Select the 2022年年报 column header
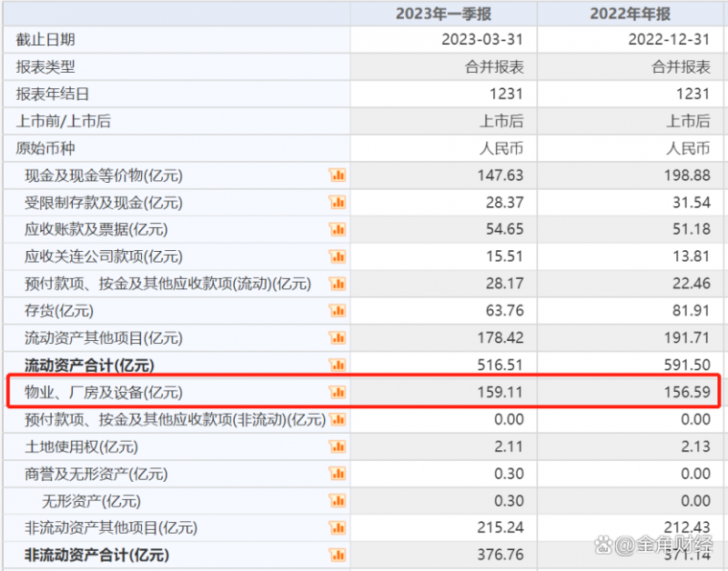The width and height of the screenshot is (728, 571). point(631,13)
